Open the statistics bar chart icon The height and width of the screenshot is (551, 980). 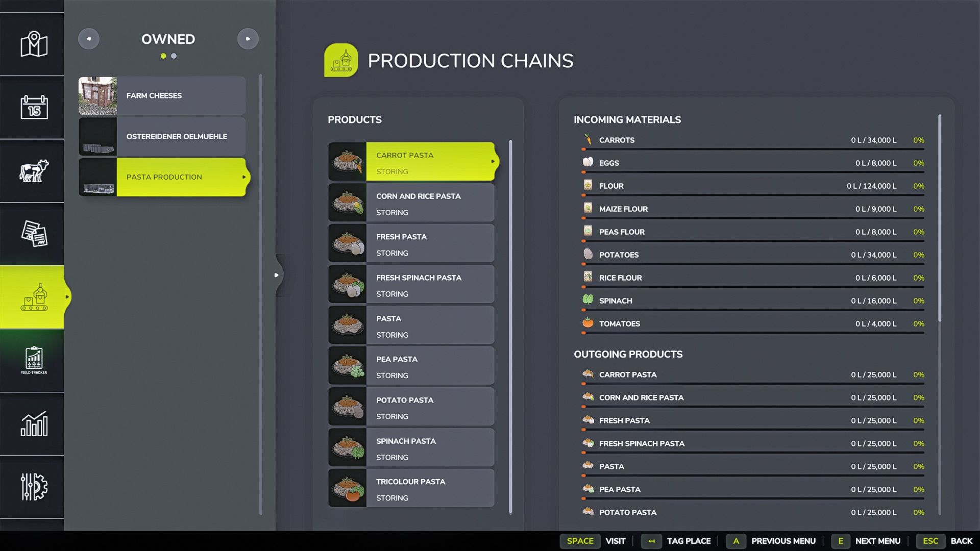34,424
